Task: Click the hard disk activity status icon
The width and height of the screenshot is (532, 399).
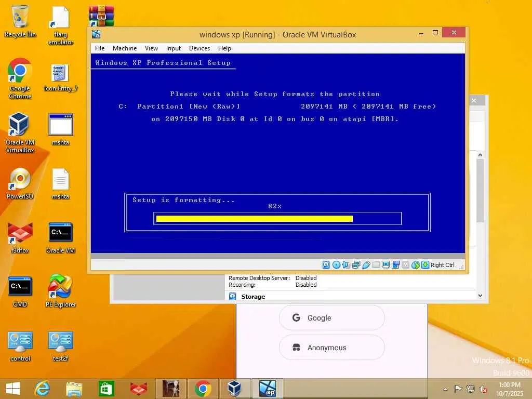Action: (326, 265)
